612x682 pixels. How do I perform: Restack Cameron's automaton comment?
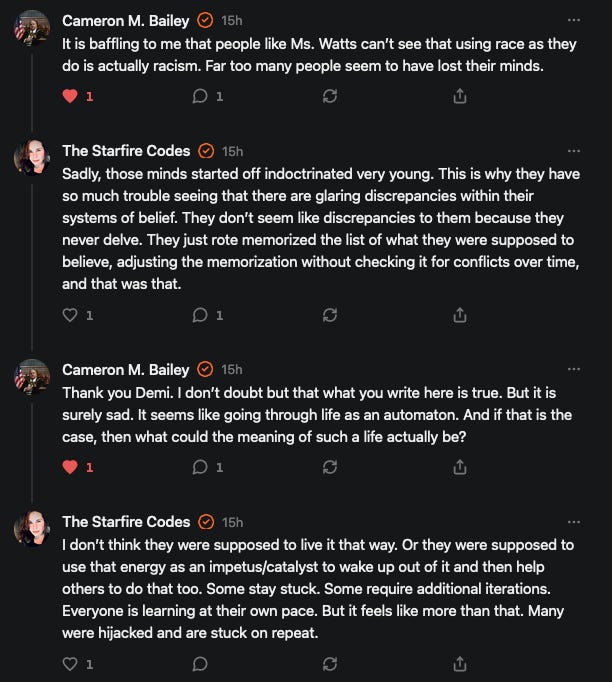pos(330,467)
